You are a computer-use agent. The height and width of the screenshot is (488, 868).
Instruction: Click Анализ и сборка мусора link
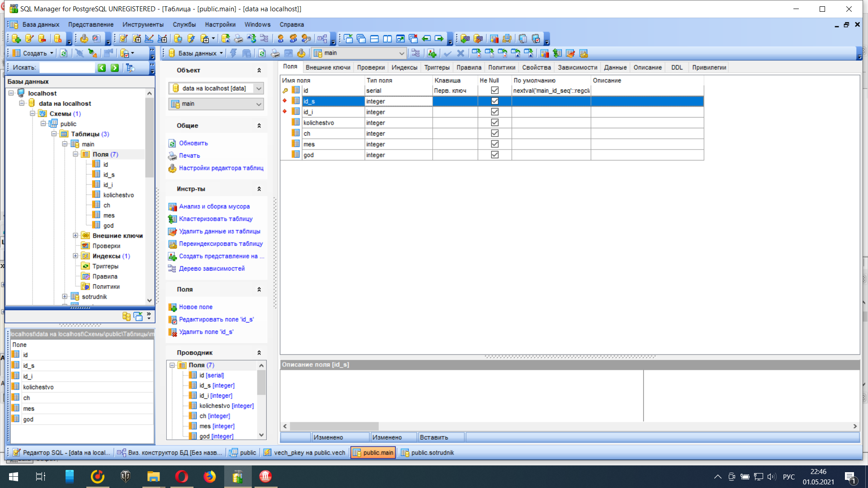(214, 206)
